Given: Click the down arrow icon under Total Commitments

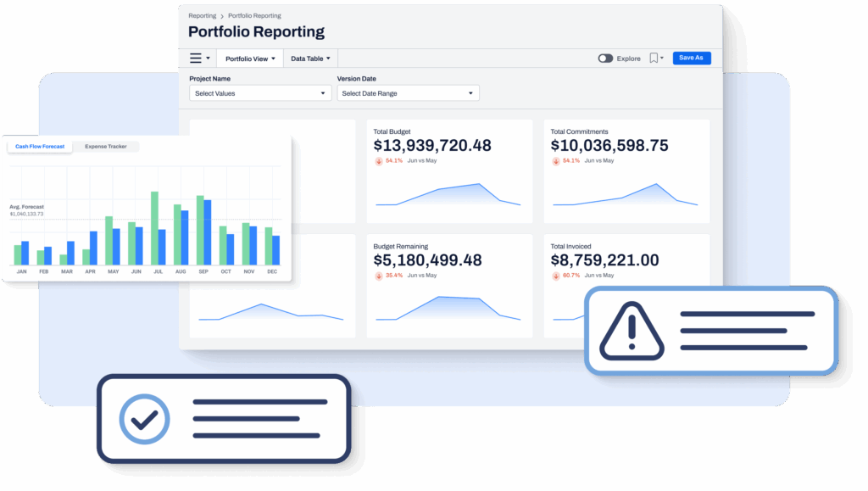Looking at the screenshot, I should click(556, 161).
